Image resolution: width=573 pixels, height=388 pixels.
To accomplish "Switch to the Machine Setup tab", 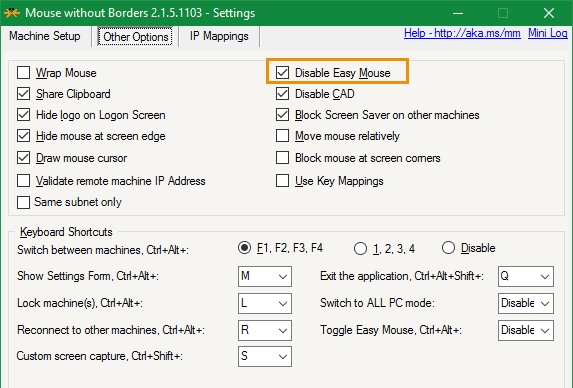I will tap(45, 36).
